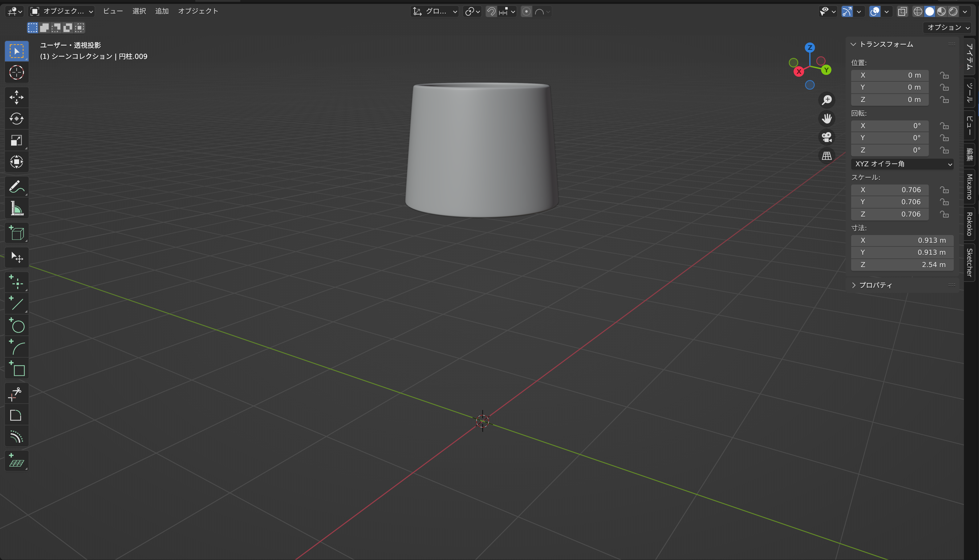Screen dimensions: 979x560
Task: Open shading options dropdown arrow
Action: (965, 11)
